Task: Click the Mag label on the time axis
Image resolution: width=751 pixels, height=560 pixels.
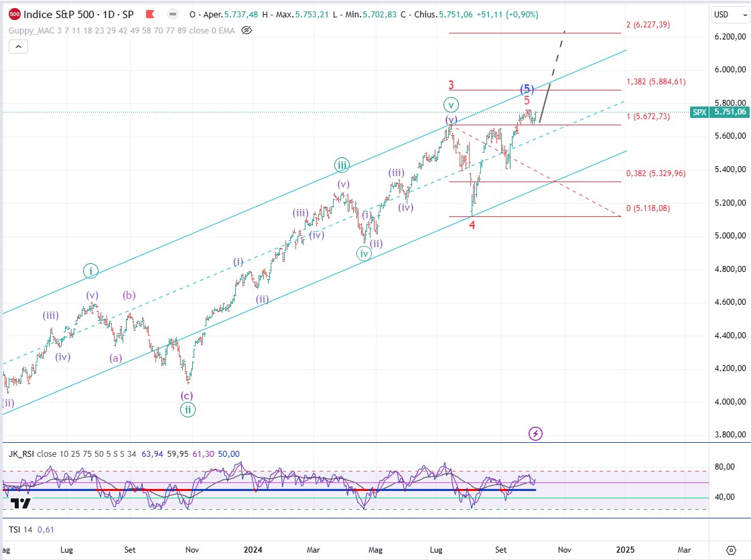Action: (375, 550)
